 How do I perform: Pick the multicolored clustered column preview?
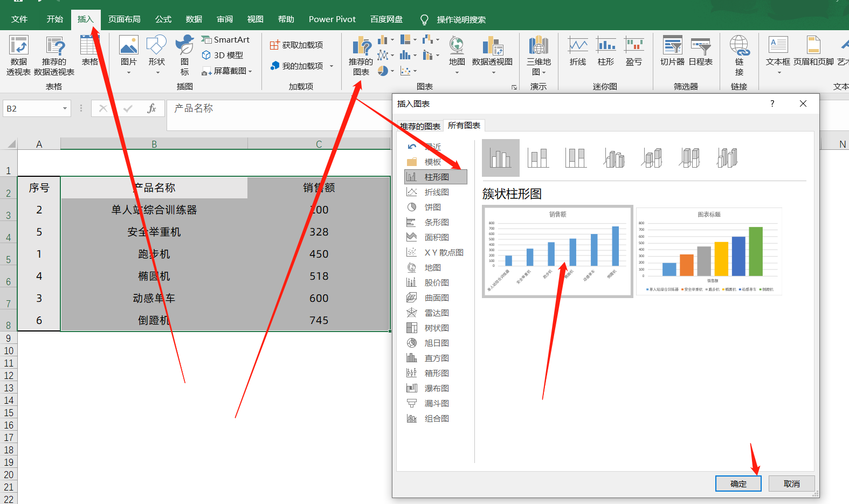click(709, 251)
